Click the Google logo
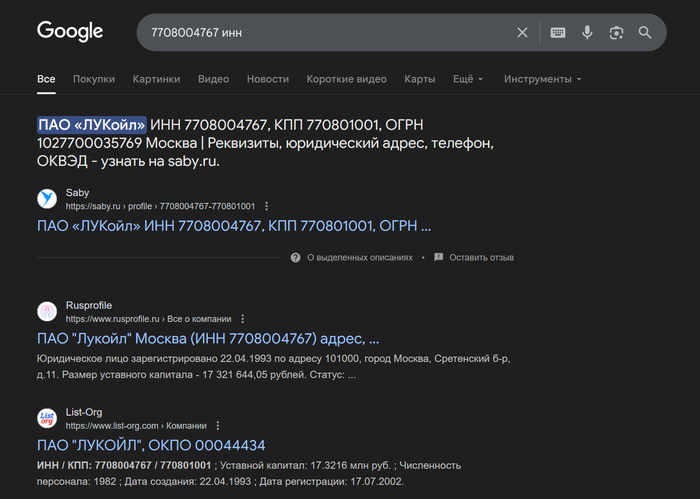700x499 pixels. click(70, 32)
